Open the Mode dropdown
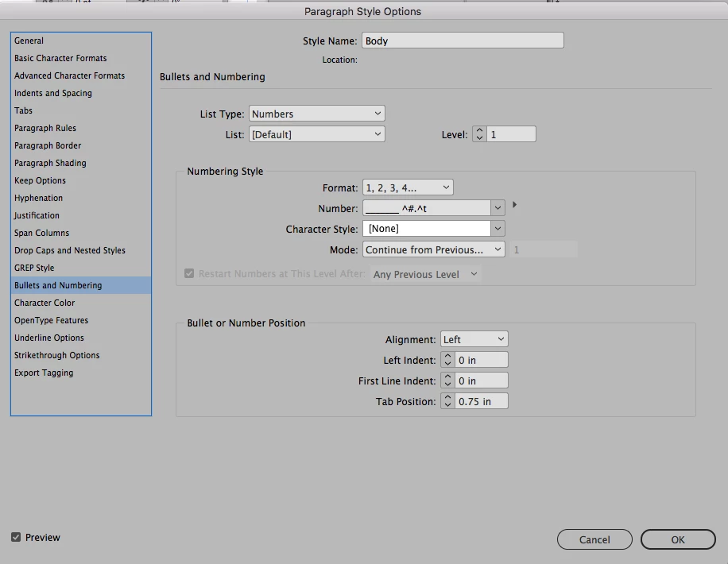This screenshot has height=564, width=728. 434,249
